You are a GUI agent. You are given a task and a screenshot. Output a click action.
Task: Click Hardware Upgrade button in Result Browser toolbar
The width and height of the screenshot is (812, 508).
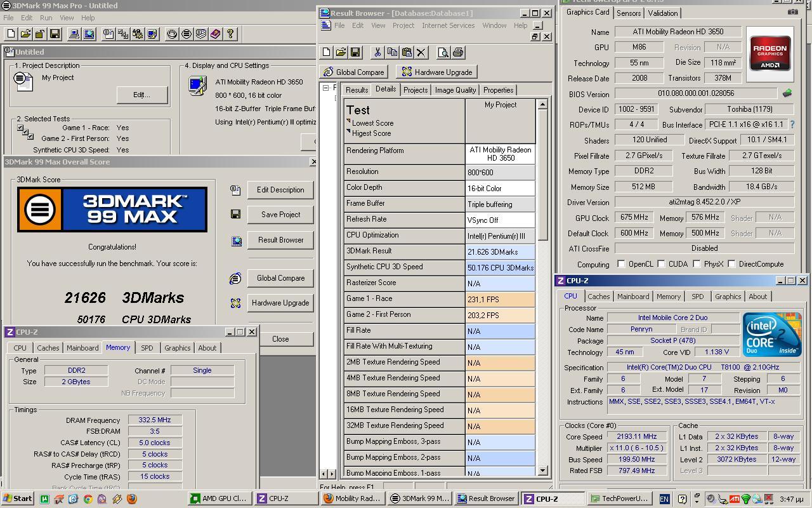[x=436, y=72]
